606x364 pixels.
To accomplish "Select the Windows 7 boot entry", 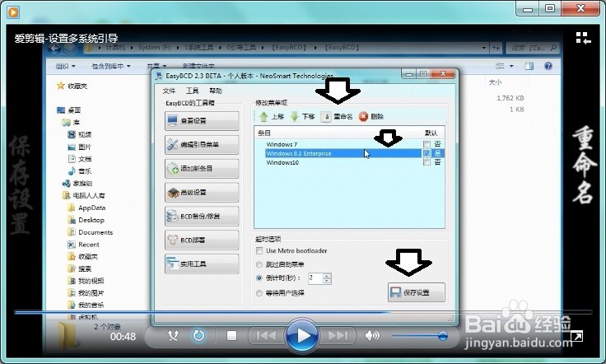I will point(282,144).
